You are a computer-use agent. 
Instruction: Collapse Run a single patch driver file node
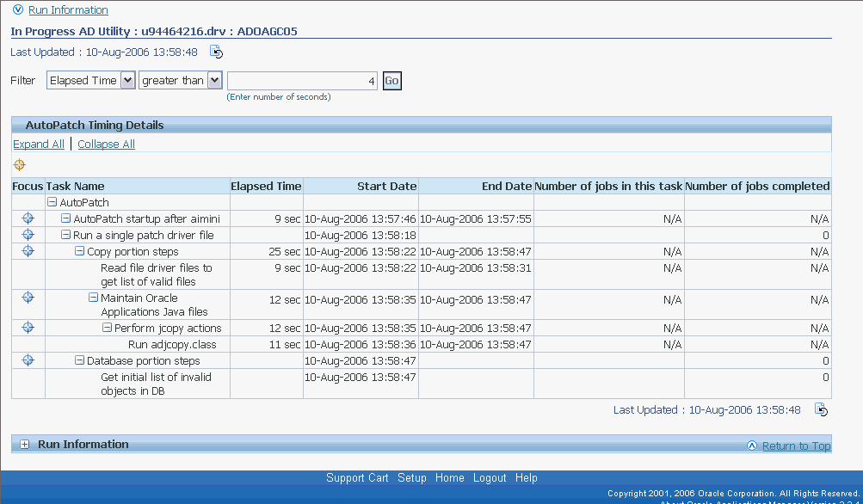[x=65, y=235]
